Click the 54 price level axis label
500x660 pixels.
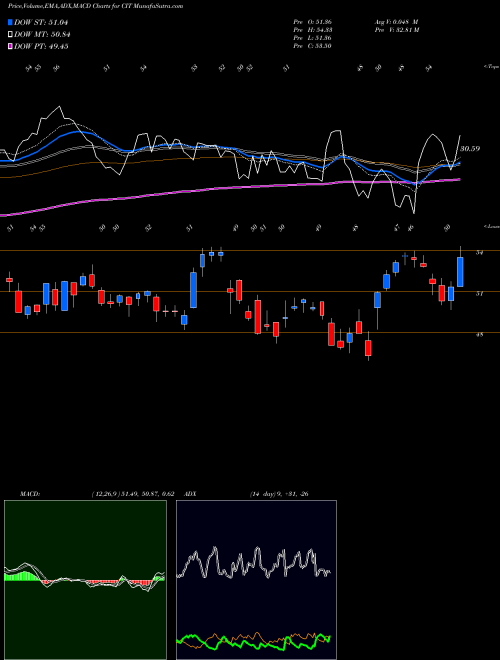(479, 253)
